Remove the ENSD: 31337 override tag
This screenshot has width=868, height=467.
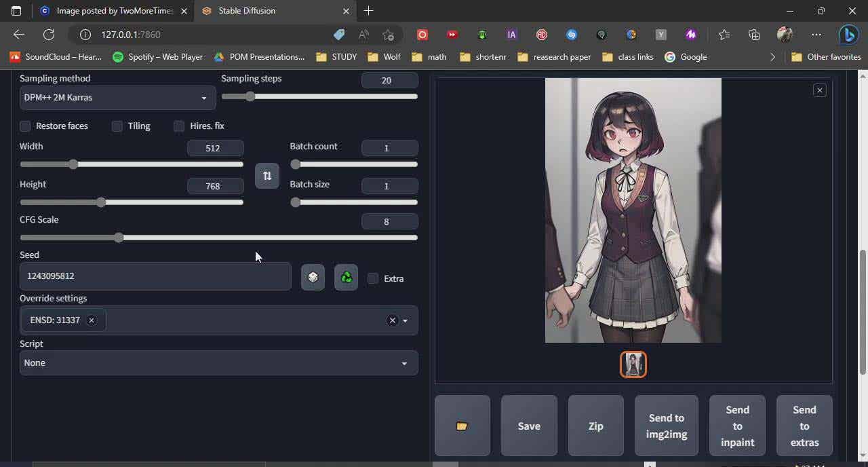92,320
